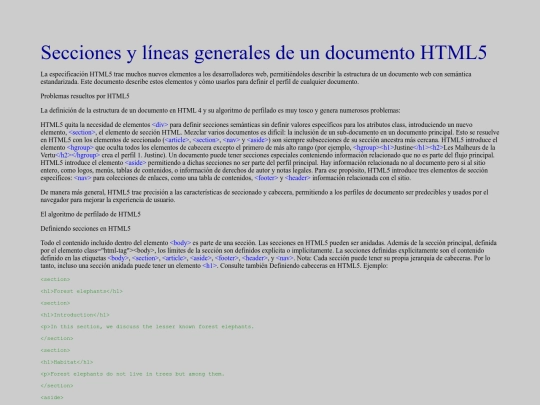The width and height of the screenshot is (540, 405).
Task: Click code line '<h1>Introduction</h1>'
Action: (75, 315)
